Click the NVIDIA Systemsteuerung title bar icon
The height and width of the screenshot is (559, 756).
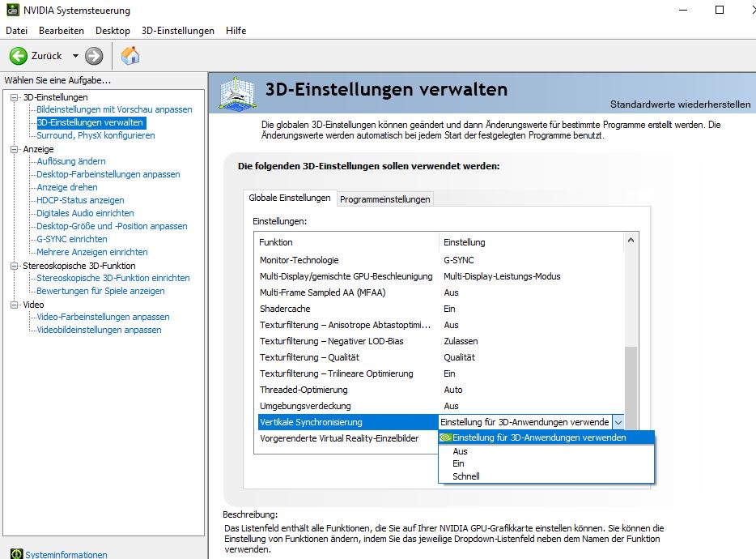point(13,10)
